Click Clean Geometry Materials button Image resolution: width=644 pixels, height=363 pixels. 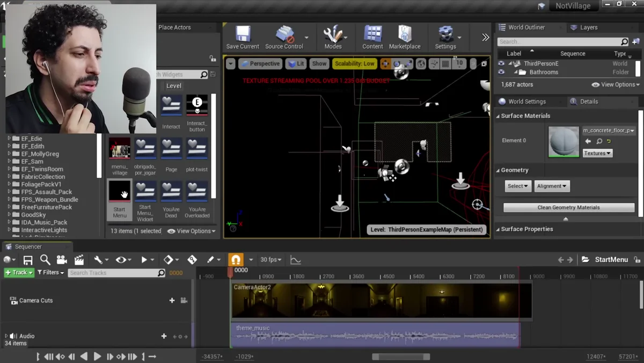point(569,208)
